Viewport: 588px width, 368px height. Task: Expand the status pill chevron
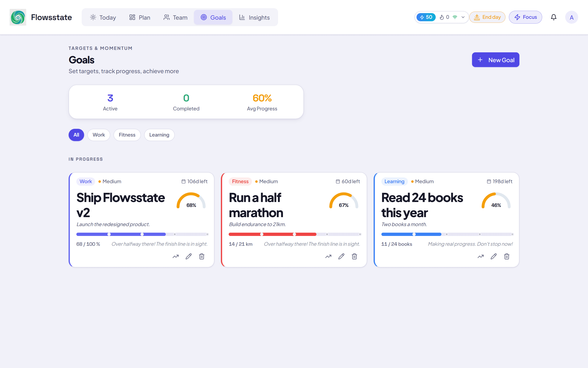tap(463, 17)
